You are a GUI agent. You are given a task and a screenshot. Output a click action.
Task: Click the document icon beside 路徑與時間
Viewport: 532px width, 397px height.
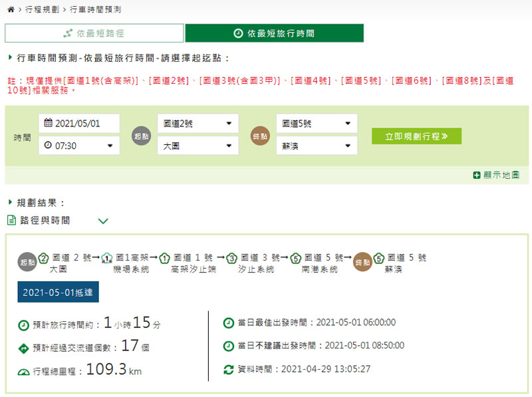coord(11,221)
